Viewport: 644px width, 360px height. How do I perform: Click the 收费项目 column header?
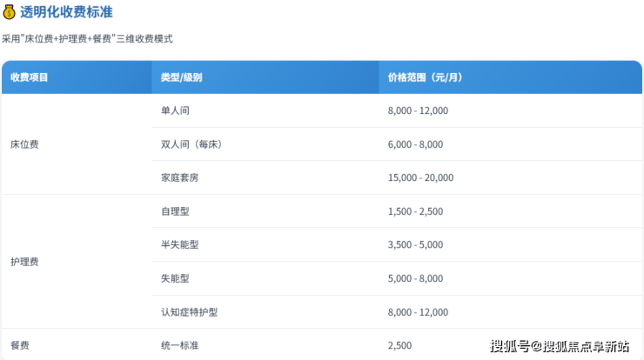[29, 77]
